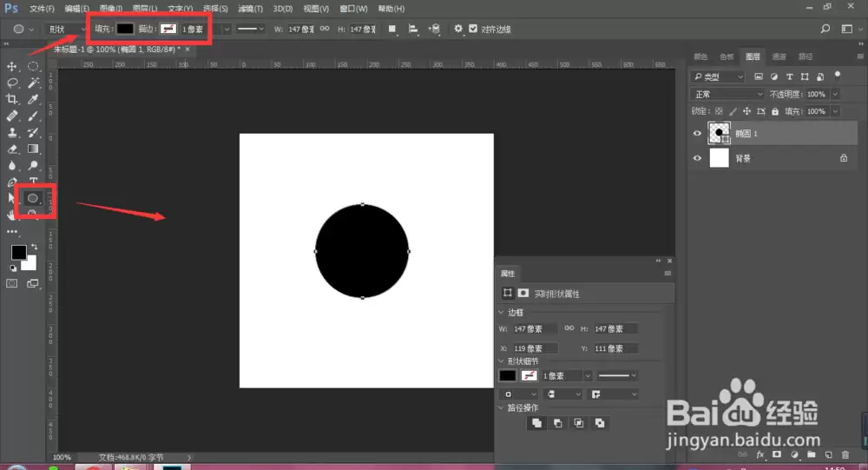The image size is (868, 470).
Task: Click the stroke swatch in options bar
Action: pos(168,29)
